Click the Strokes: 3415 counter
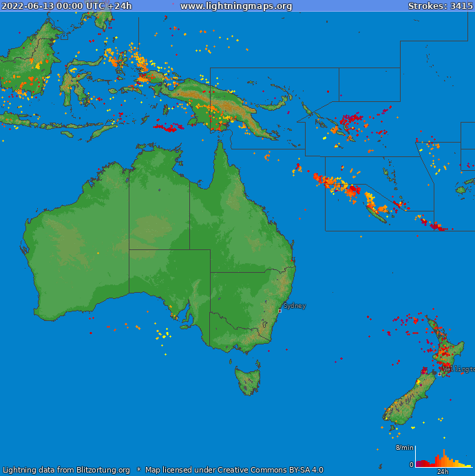Viewport: 475px width, 476px height. pyautogui.click(x=440, y=6)
